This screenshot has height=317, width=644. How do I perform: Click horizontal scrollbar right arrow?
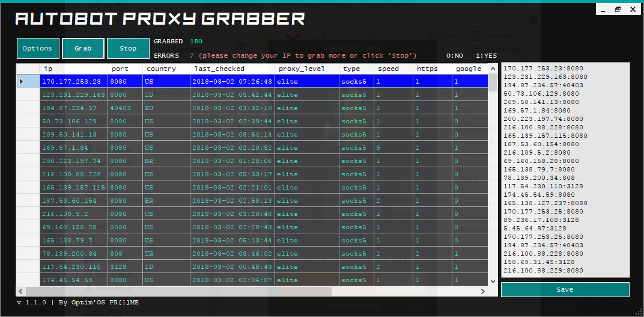[x=483, y=291]
